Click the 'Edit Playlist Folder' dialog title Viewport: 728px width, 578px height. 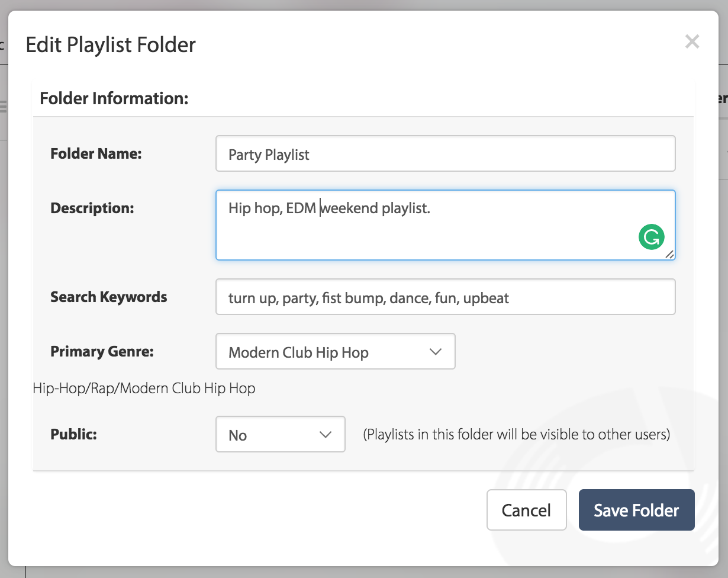pyautogui.click(x=111, y=45)
